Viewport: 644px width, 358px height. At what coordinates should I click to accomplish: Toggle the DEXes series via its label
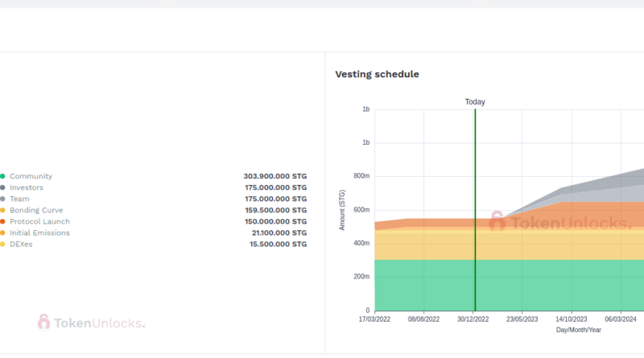23,244
